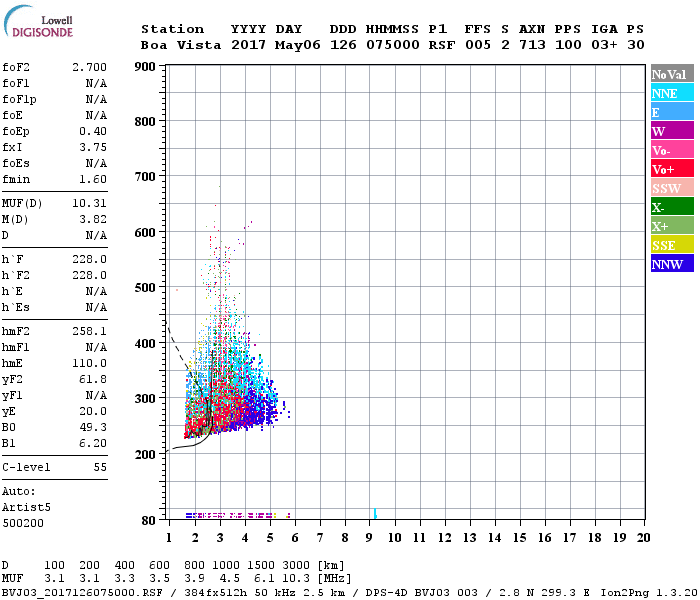This screenshot has height=600, width=700.
Task: Click the hmF2 value 258.1
Action: 89,331
